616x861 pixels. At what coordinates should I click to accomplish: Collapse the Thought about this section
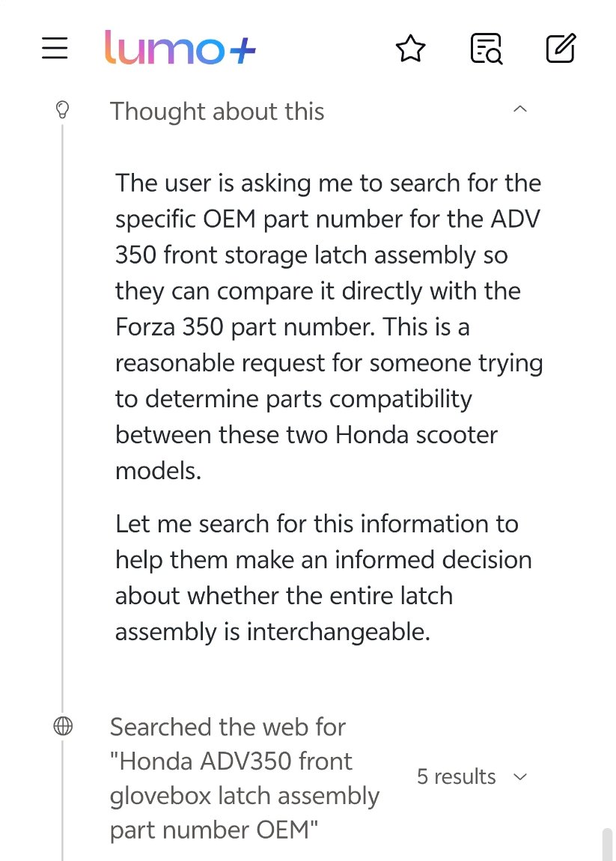(520, 110)
